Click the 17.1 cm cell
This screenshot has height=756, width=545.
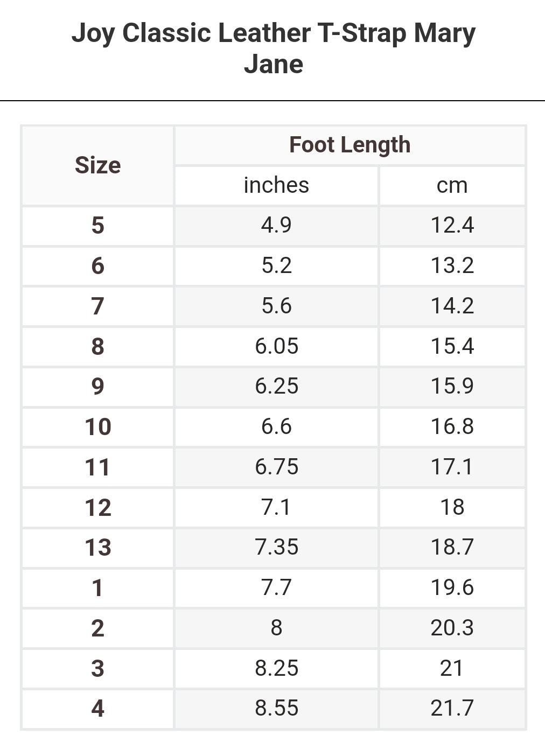[452, 467]
